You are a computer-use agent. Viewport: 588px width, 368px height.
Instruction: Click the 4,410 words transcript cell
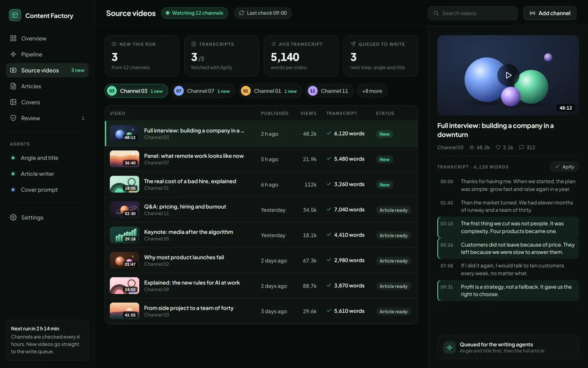pyautogui.click(x=345, y=235)
